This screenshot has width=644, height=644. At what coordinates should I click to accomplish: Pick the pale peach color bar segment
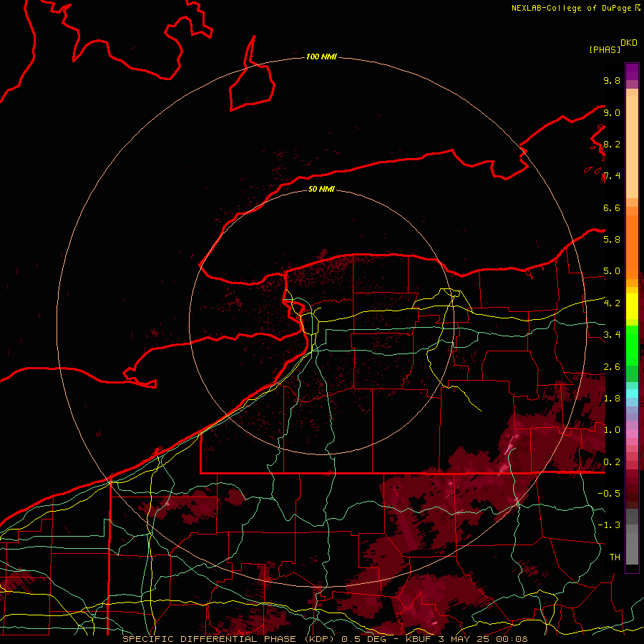point(632,147)
